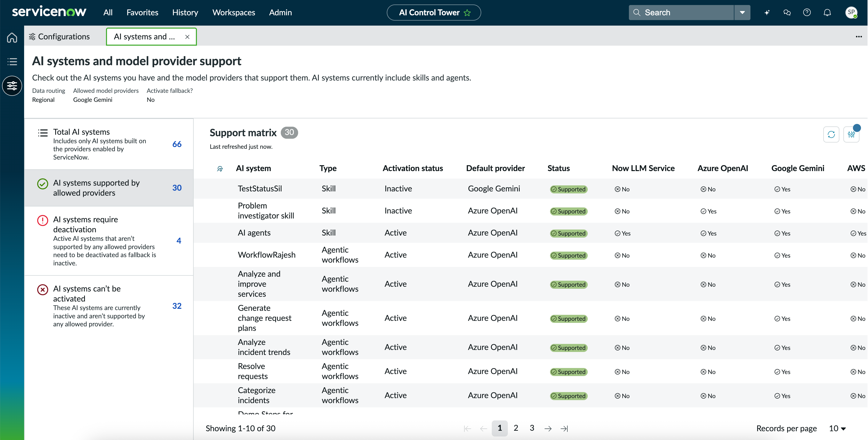Open the notifications bell
Screen dimensions: 868x440
827,13
